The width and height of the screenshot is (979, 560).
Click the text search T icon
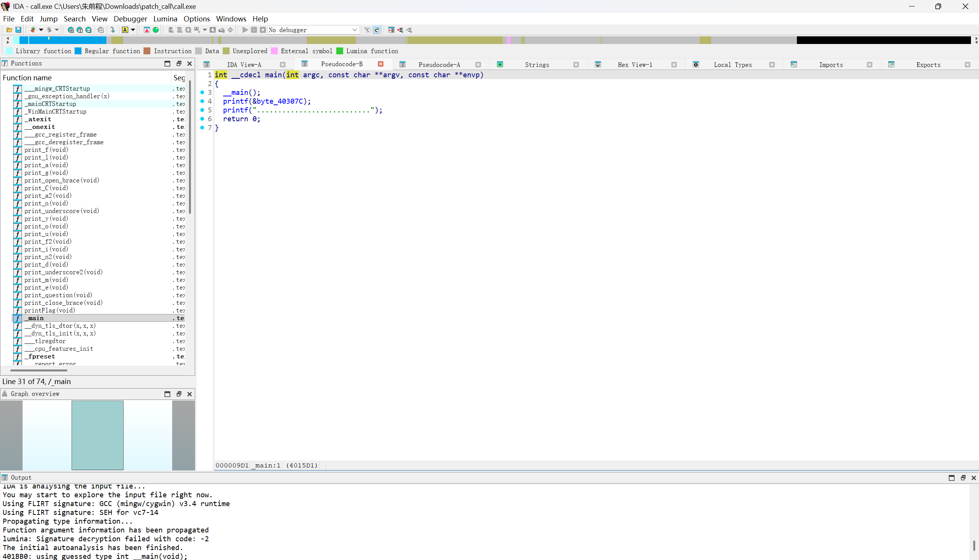(80, 30)
